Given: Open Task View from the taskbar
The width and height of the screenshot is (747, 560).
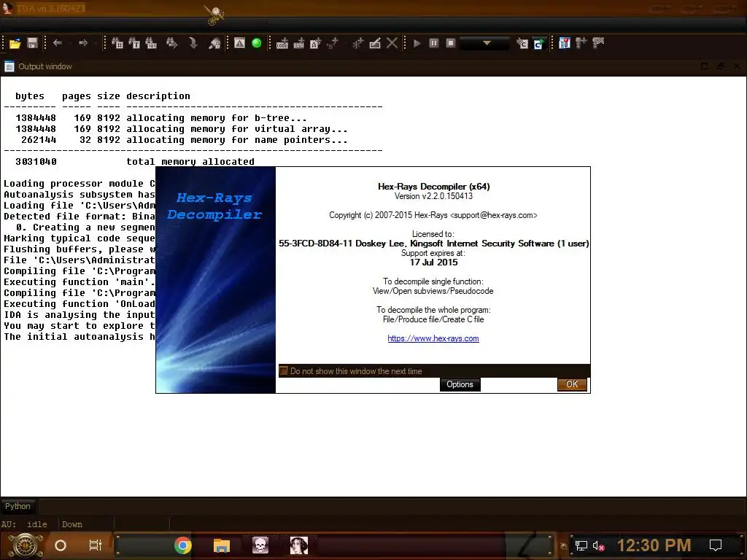Looking at the screenshot, I should point(96,545).
